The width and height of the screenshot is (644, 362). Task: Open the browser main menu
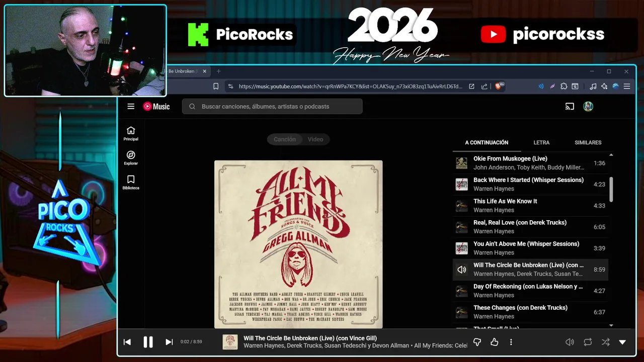(627, 86)
